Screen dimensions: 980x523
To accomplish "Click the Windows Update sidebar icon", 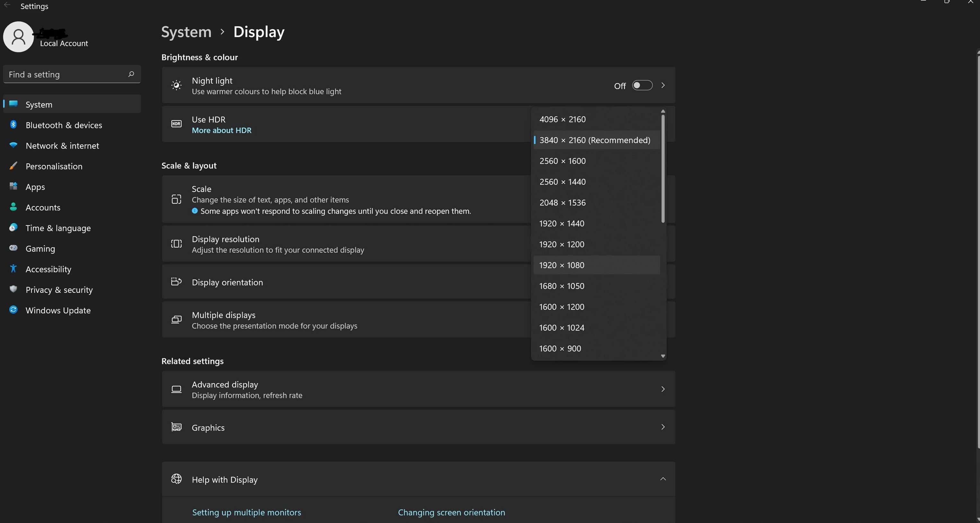I will [13, 310].
